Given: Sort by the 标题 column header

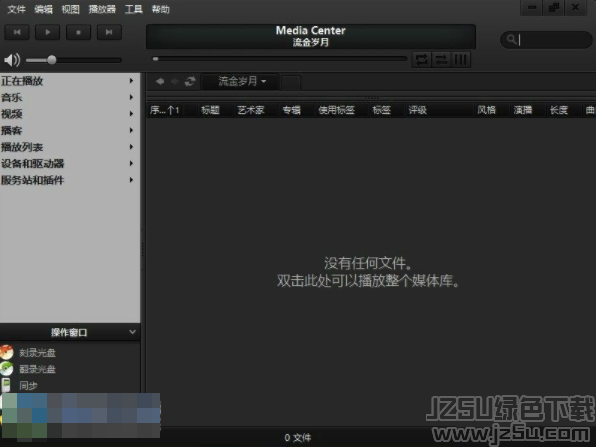Looking at the screenshot, I should [210, 110].
